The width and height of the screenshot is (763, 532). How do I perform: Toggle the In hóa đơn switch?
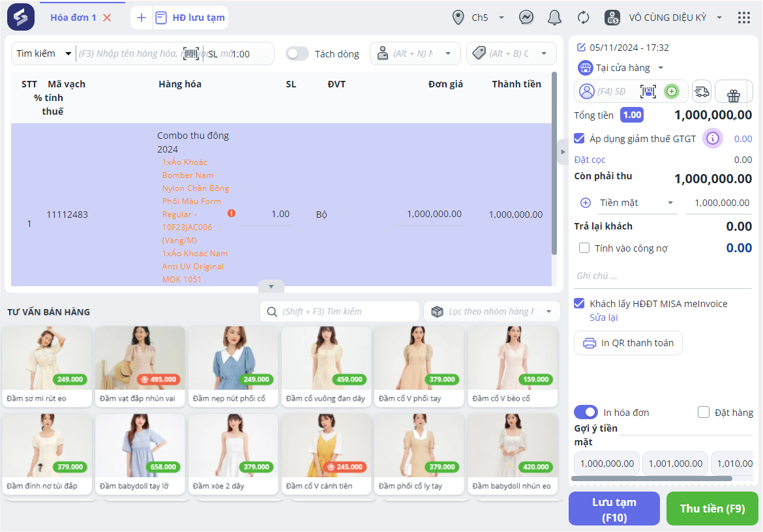coord(586,413)
